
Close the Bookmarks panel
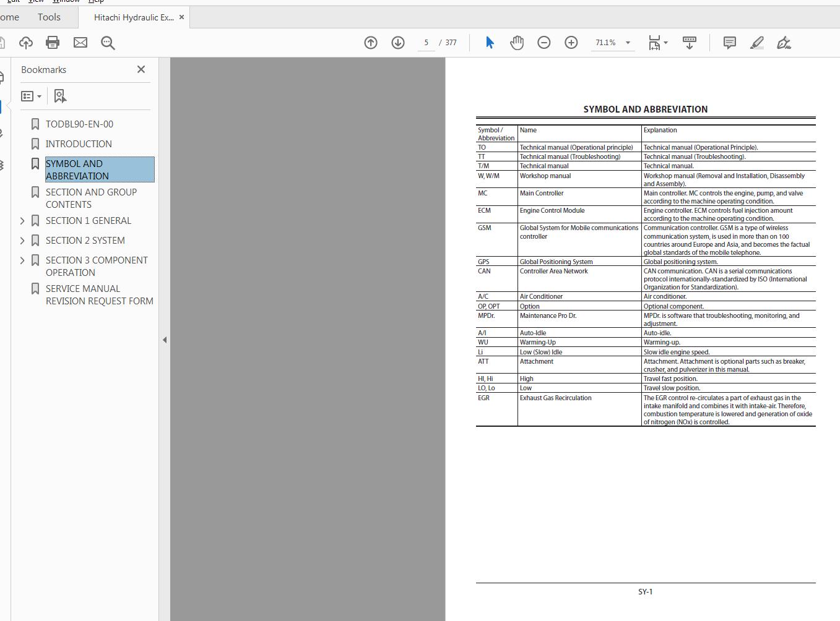coord(141,69)
